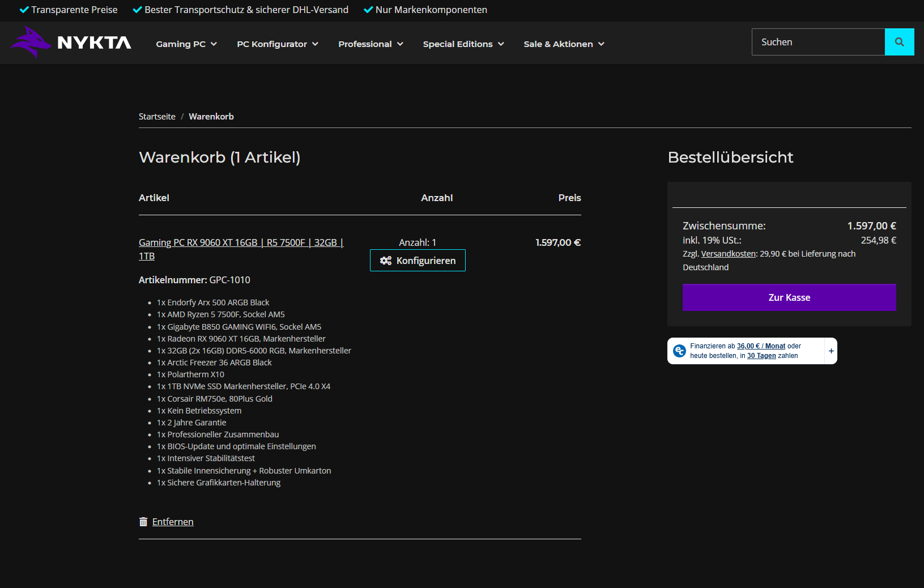Open the Gaming PC dropdown menu
Screen dimensions: 924x588
tap(186, 44)
